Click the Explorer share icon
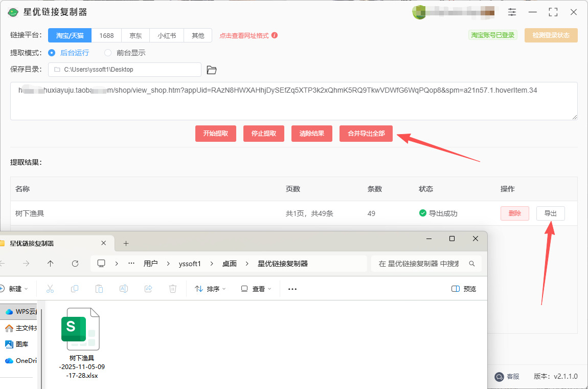The height and width of the screenshot is (389, 588). 148,289
